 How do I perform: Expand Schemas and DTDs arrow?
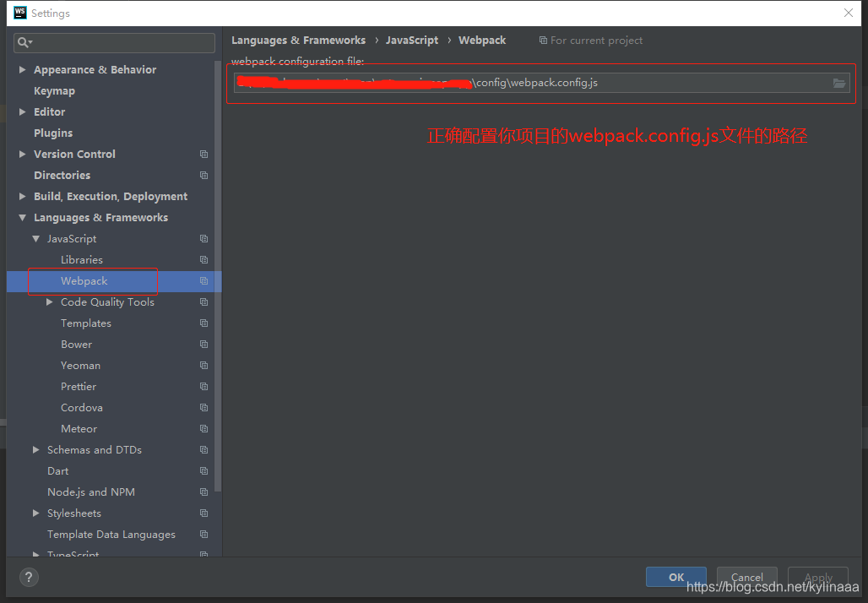point(36,449)
